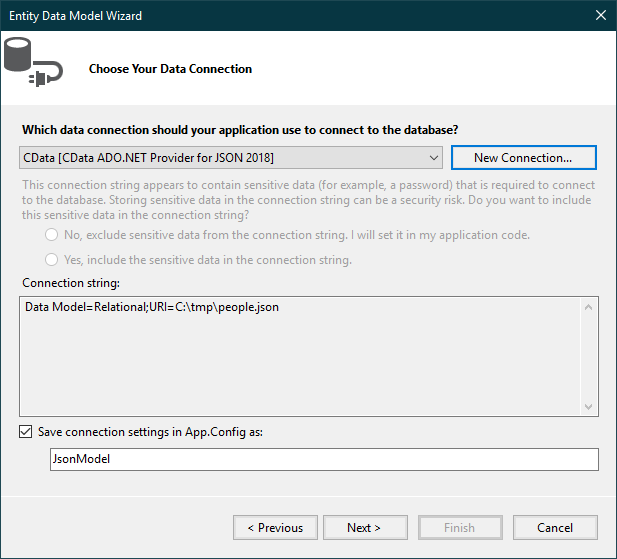Select the 'No, exclude sensitive data' radio button

coord(51,235)
